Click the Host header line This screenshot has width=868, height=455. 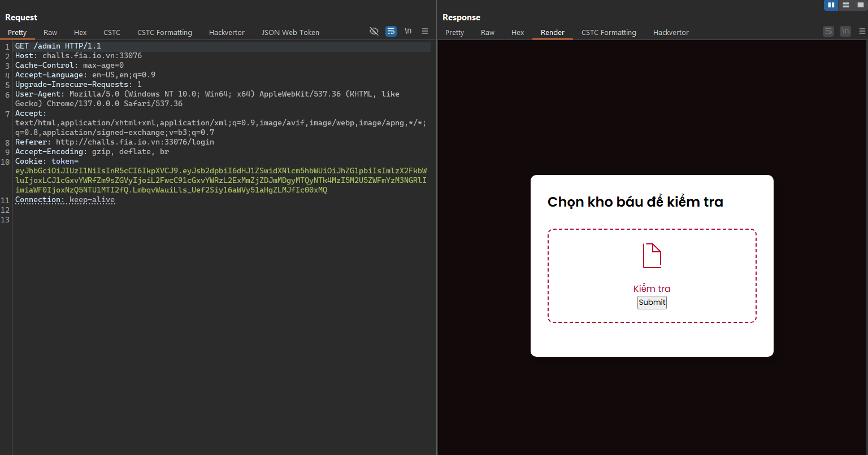(x=79, y=55)
